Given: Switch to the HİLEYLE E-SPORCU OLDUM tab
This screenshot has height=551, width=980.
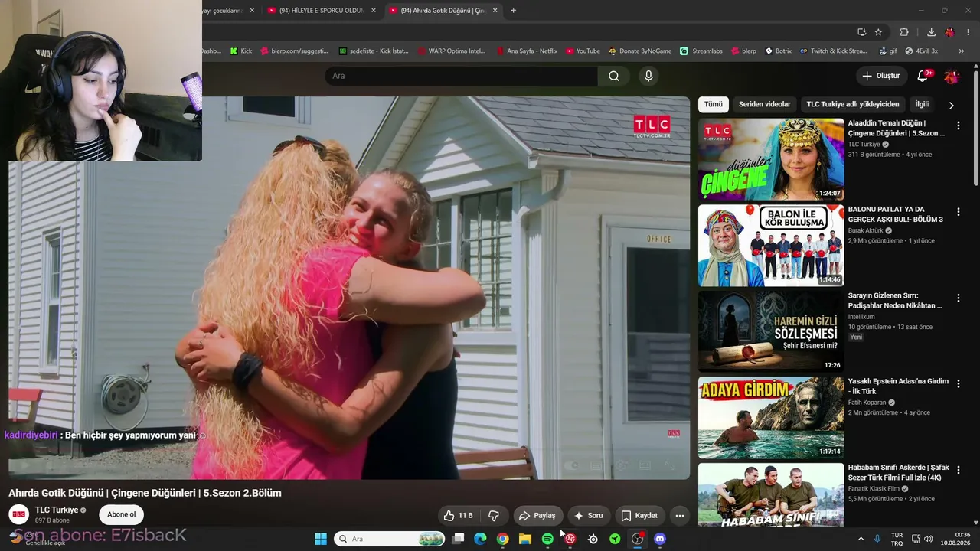Looking at the screenshot, I should 321,11.
